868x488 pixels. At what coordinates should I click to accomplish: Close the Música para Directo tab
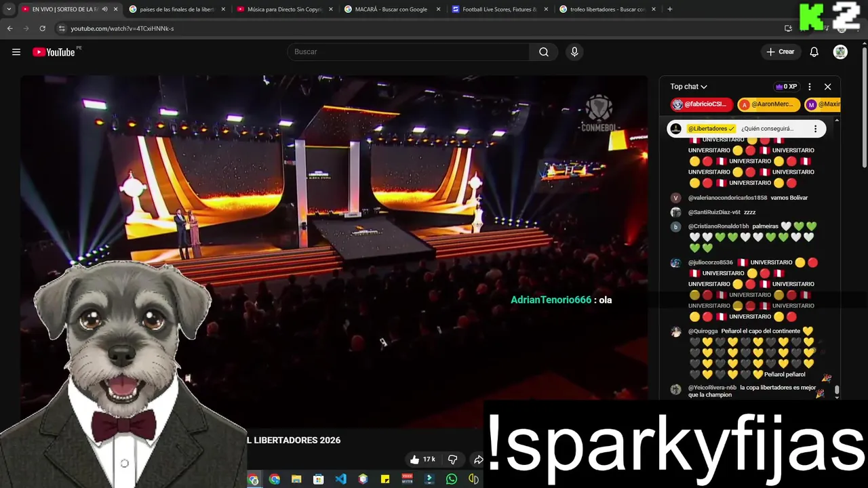[x=331, y=9]
